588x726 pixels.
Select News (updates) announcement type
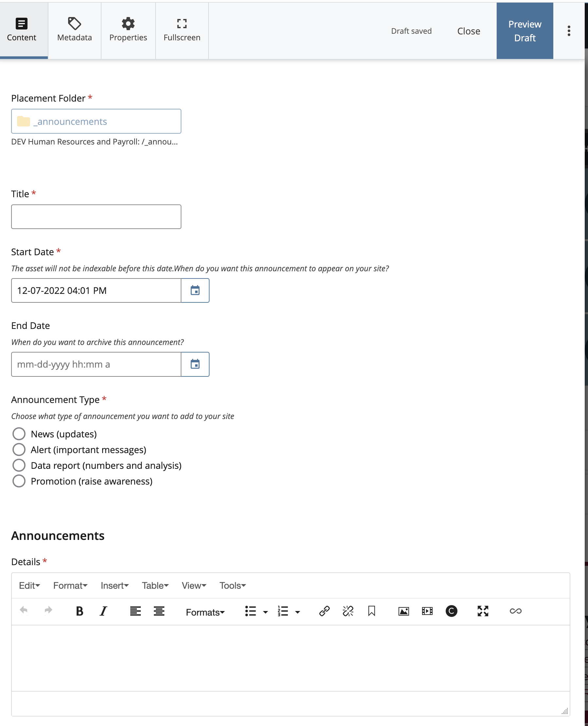tap(19, 434)
